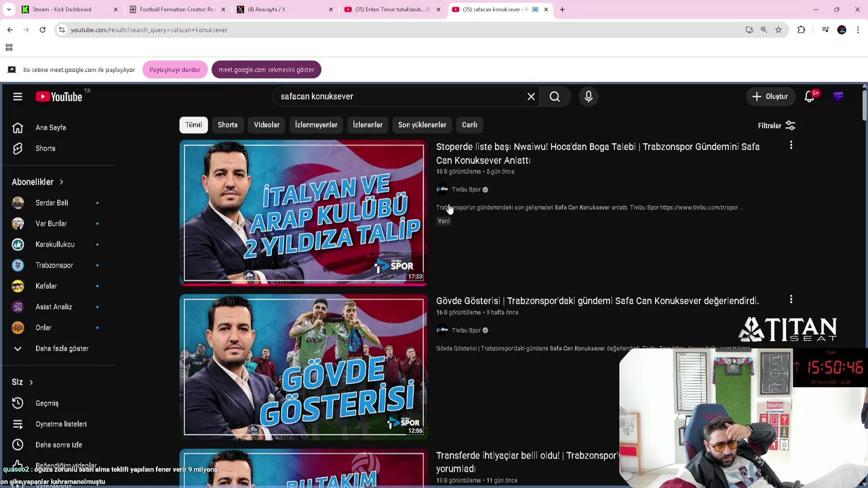Switch to Stream - Kick Dashboard tab
The image size is (868, 488).
[x=68, y=9]
